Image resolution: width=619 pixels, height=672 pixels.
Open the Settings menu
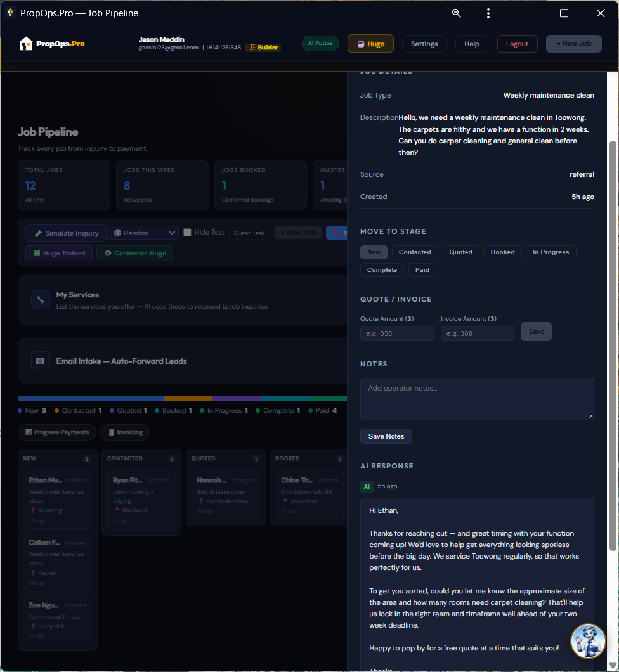pyautogui.click(x=424, y=44)
